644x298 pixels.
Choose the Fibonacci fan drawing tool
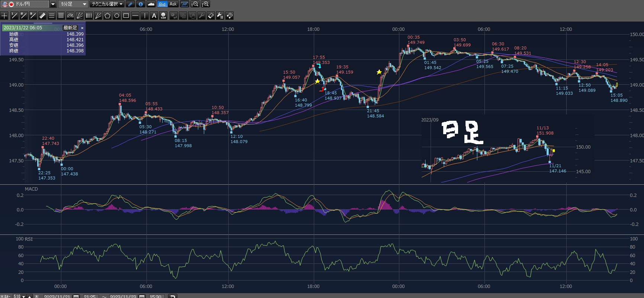(80, 16)
